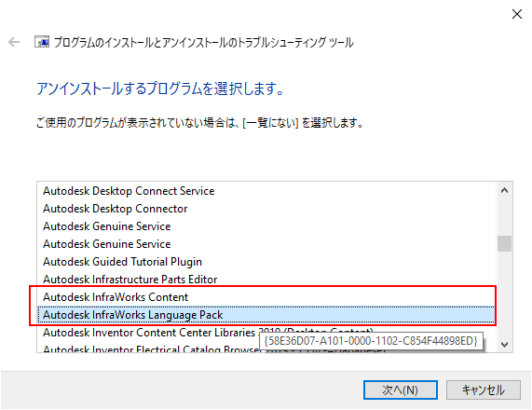Click the 次へ(N) next button
Viewport: 532px width, 410px height.
[401, 390]
